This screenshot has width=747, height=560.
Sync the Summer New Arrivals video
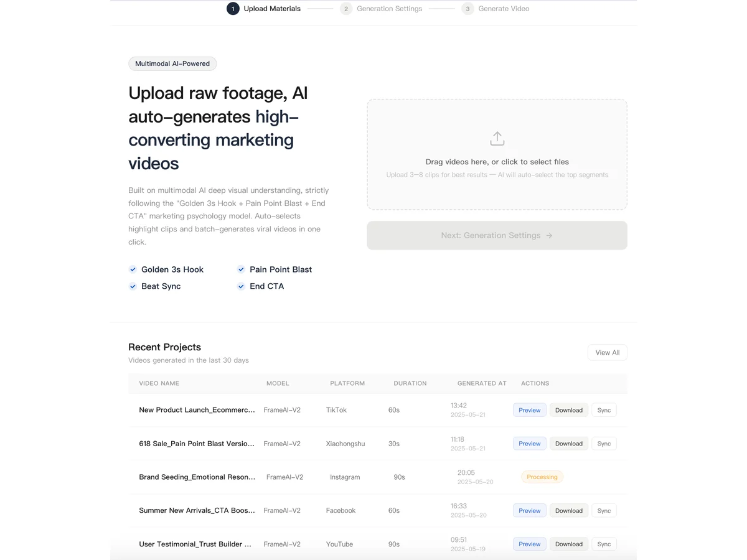pyautogui.click(x=604, y=511)
